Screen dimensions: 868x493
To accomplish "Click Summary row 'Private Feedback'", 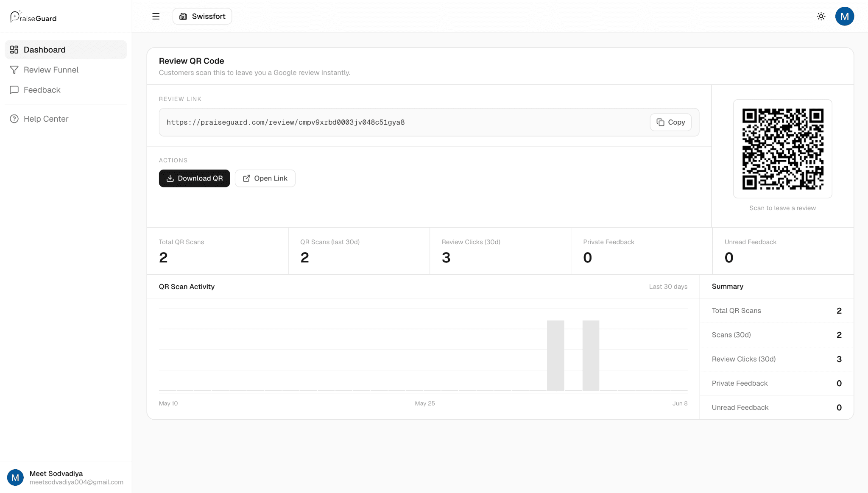I will (x=776, y=383).
